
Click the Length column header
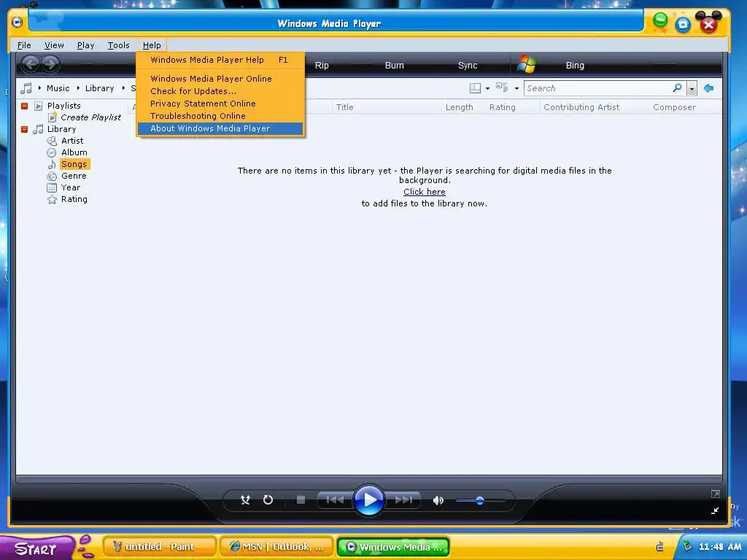click(x=463, y=107)
